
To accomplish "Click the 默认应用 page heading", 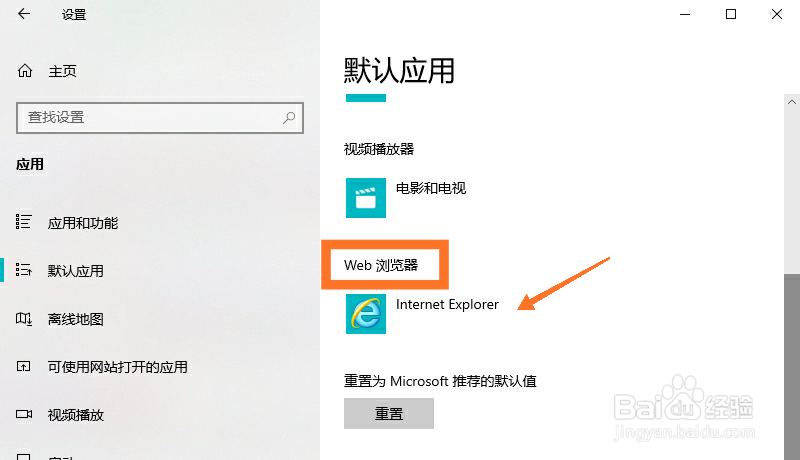I will point(399,70).
